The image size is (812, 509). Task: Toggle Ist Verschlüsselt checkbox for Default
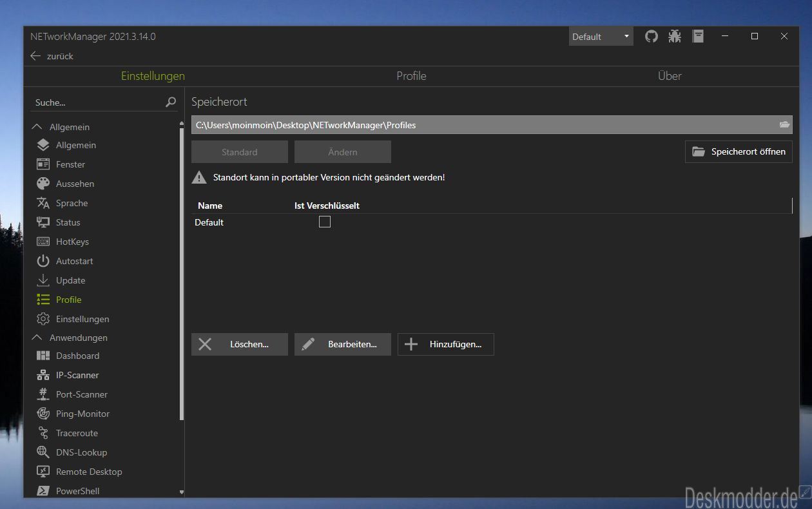click(x=325, y=222)
